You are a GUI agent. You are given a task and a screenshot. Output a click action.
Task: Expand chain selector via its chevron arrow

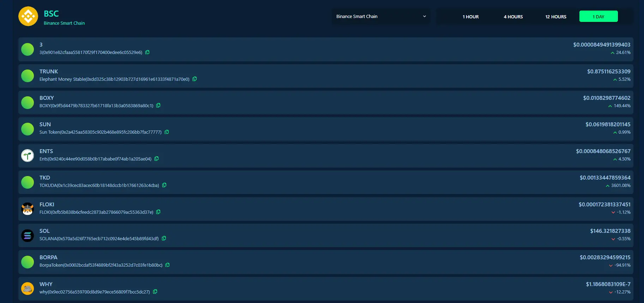tap(425, 17)
